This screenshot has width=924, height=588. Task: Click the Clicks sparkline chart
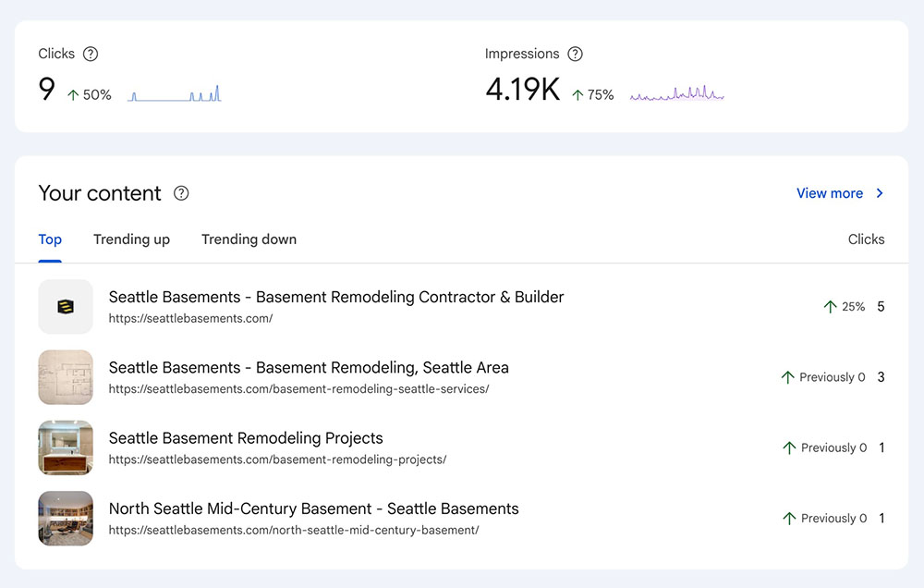(175, 93)
